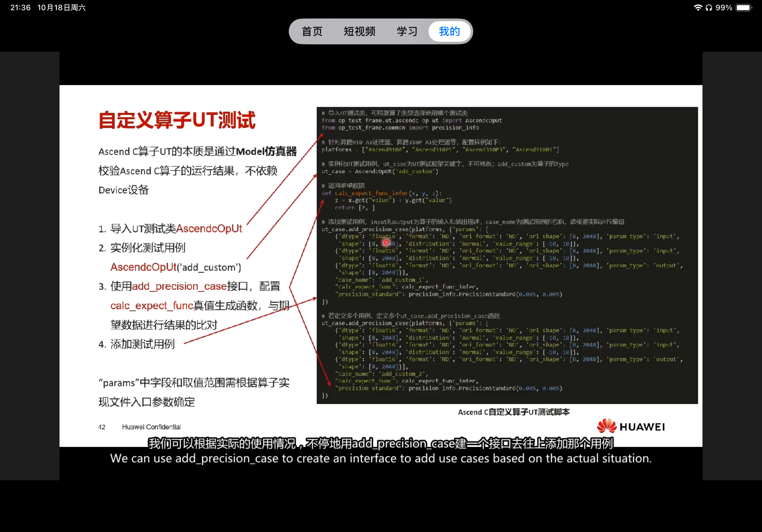This screenshot has height=532, width=762.
Task: Go to the 学习 tab
Action: pyautogui.click(x=407, y=32)
